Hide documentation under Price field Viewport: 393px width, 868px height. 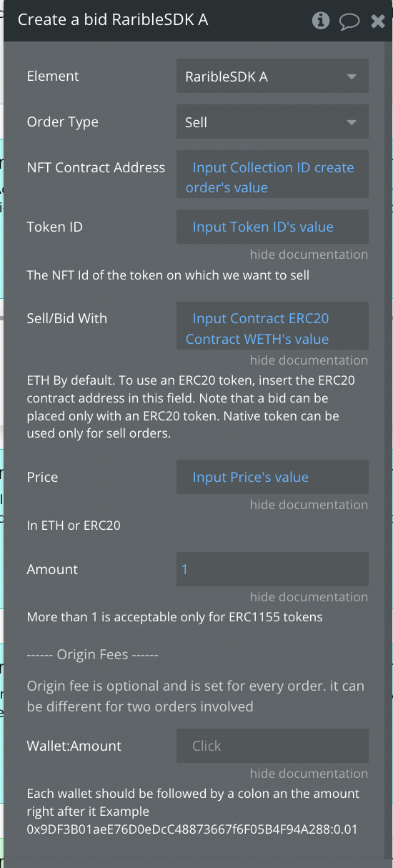[309, 505]
